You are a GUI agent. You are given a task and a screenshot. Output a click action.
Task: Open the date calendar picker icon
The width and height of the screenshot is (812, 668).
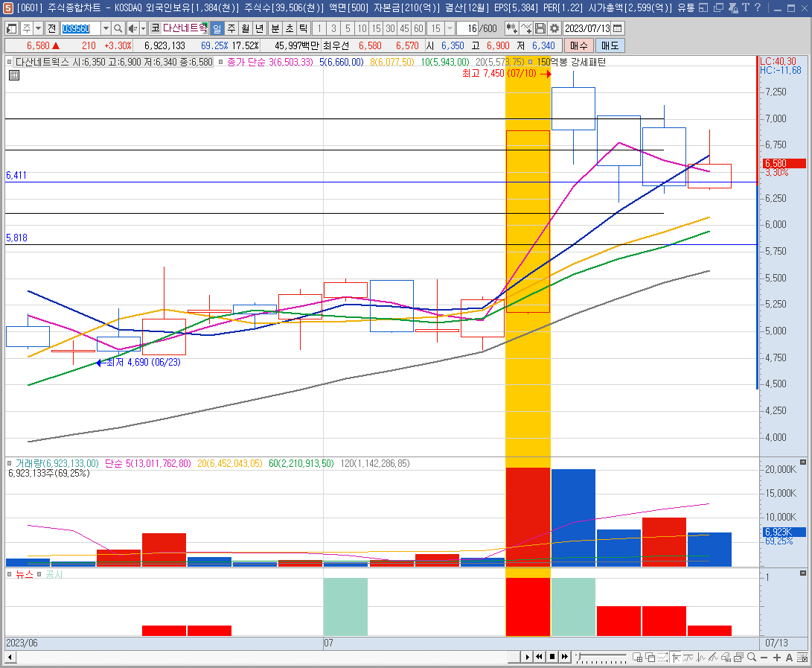click(617, 28)
